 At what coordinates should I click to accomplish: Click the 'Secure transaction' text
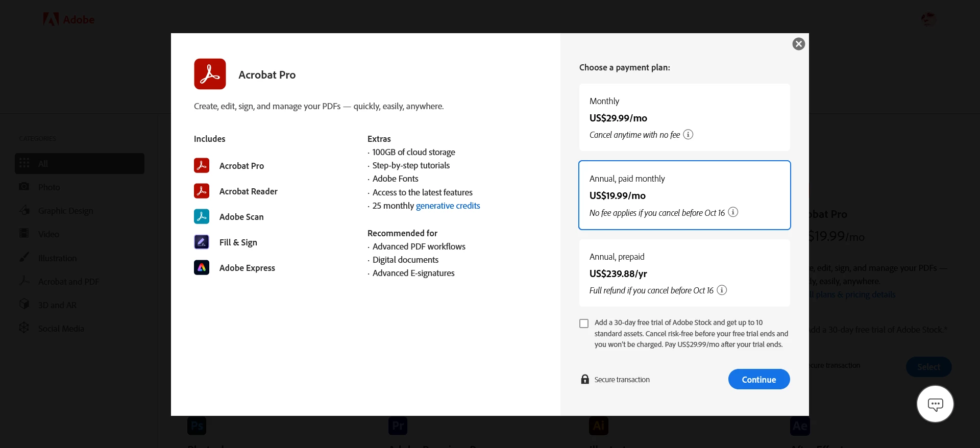click(x=622, y=380)
